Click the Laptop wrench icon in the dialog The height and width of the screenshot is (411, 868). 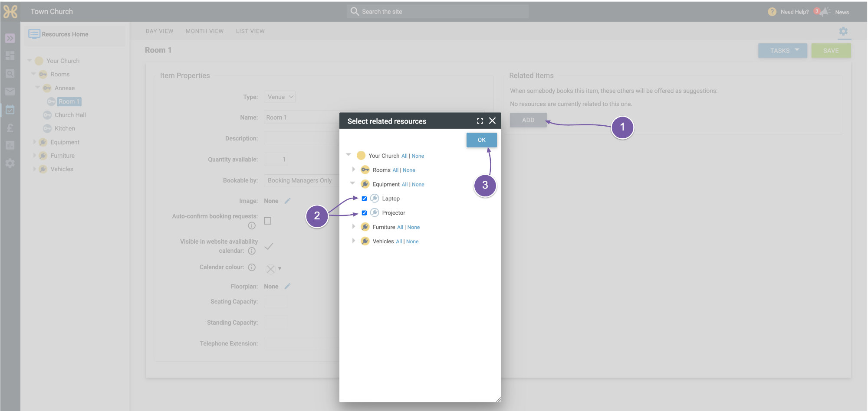pos(375,199)
